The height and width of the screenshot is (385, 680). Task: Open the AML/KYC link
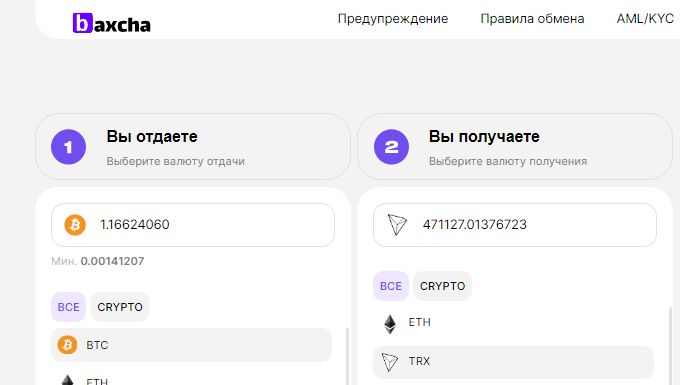pos(645,19)
